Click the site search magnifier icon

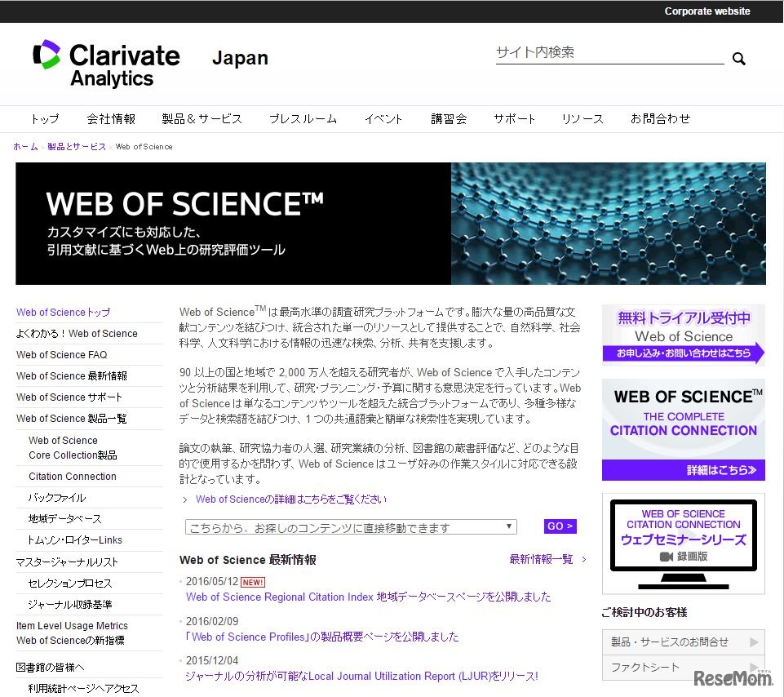[x=738, y=59]
